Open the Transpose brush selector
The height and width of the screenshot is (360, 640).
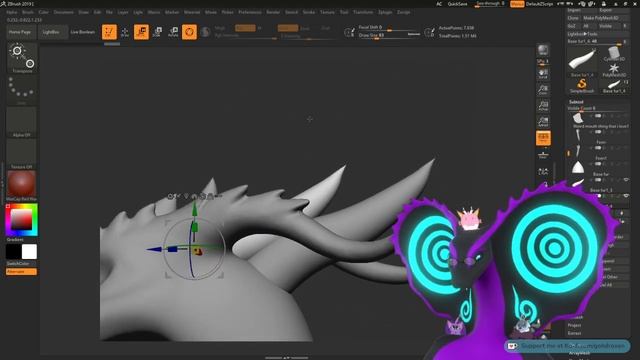tap(22, 58)
